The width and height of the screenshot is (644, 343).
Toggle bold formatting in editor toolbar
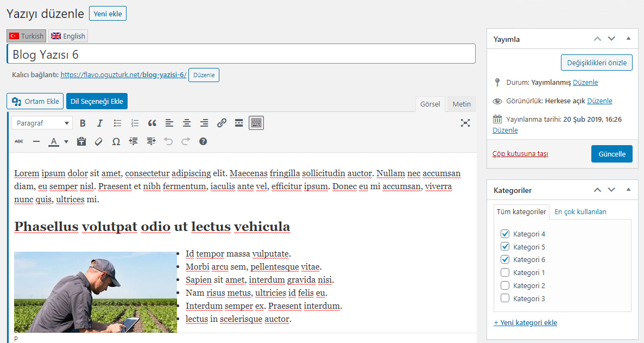[83, 123]
